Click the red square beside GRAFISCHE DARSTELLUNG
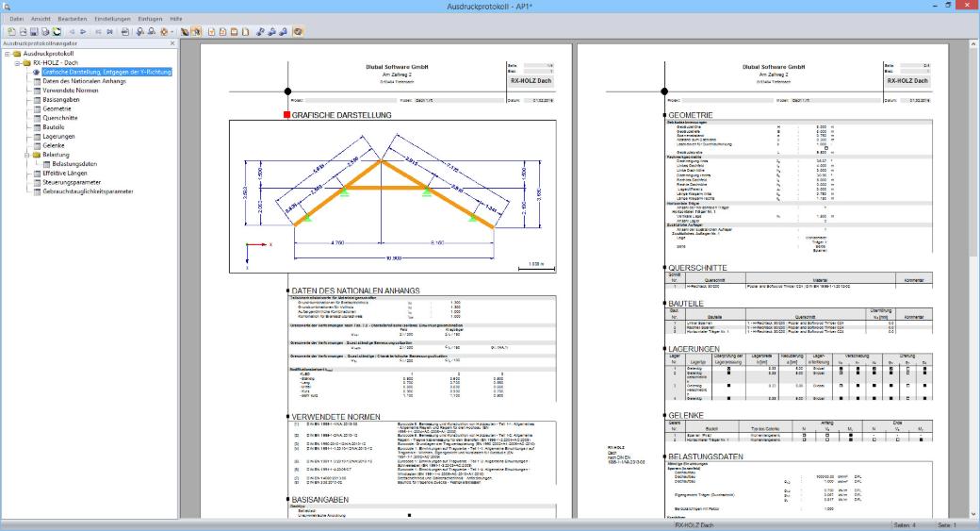 286,115
